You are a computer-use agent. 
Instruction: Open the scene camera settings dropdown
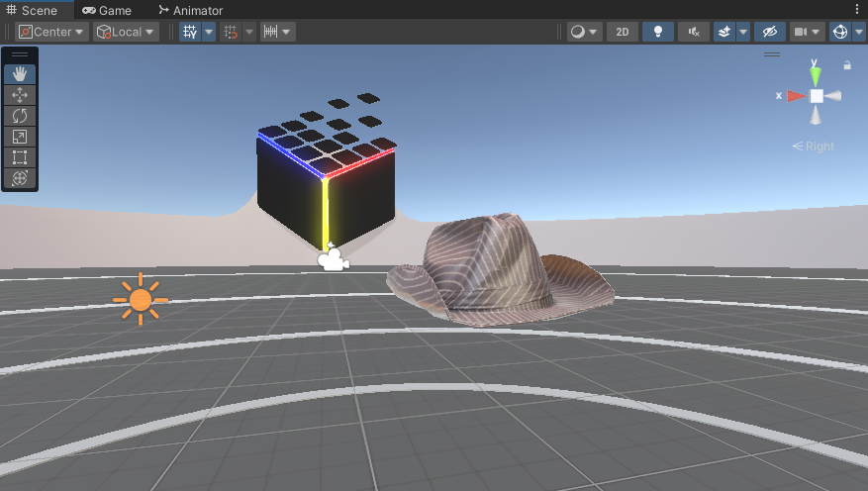click(807, 32)
